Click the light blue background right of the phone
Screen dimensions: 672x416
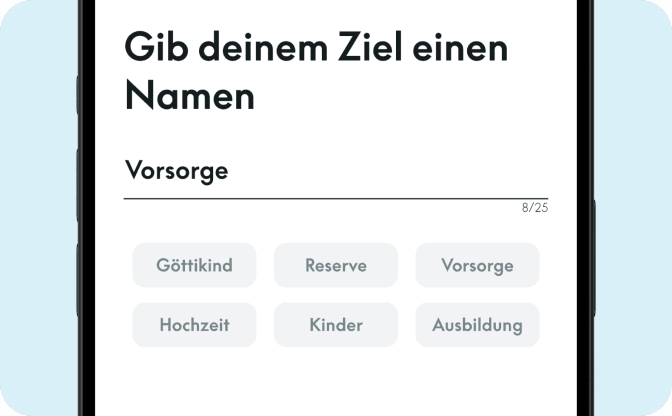(x=633, y=208)
